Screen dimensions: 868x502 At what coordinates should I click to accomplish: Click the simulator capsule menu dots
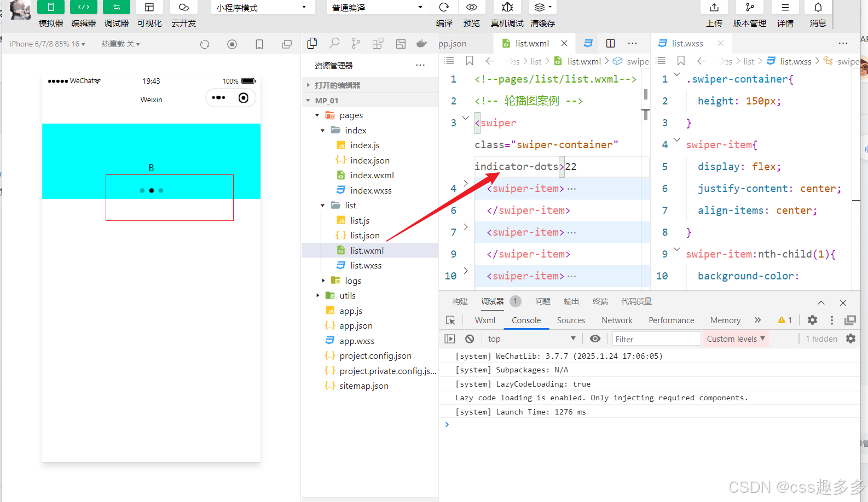click(x=218, y=98)
